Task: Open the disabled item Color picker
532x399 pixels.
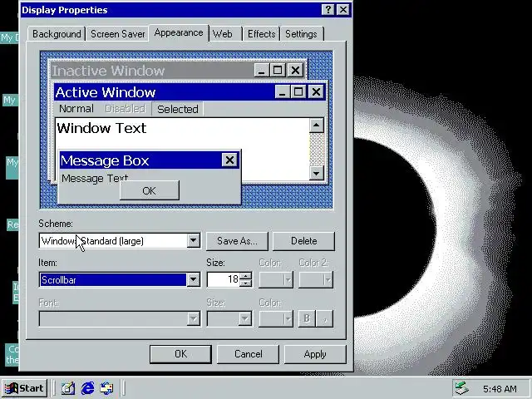Action: tap(275, 280)
